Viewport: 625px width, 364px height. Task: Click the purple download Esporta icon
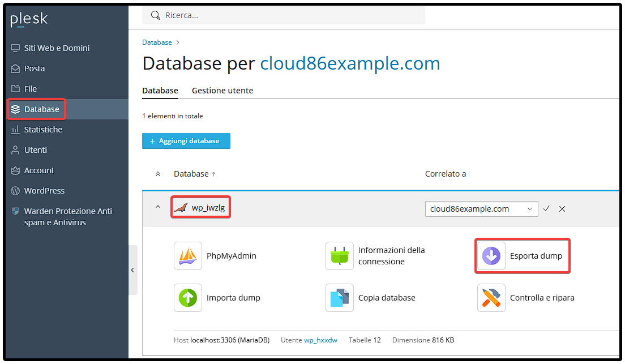(491, 256)
